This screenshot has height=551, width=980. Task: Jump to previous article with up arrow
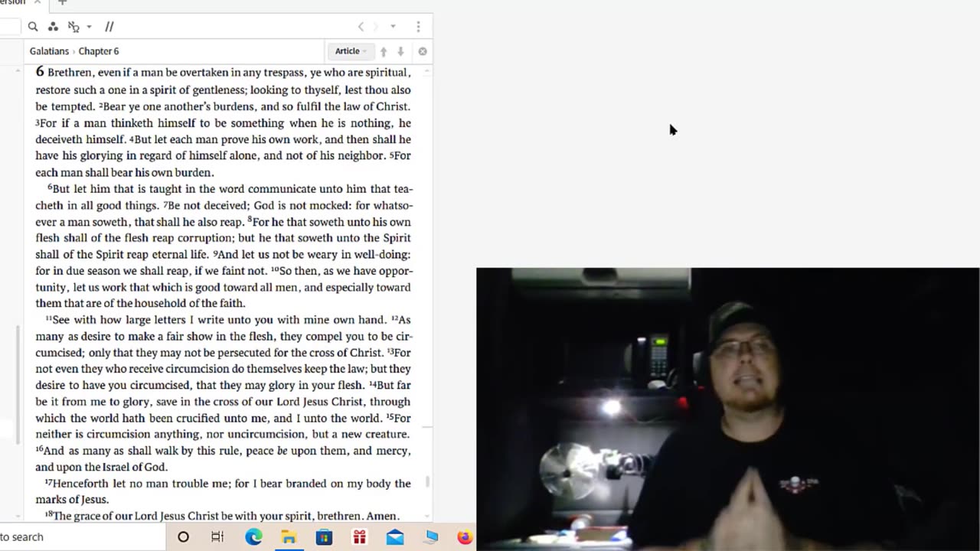pos(384,51)
